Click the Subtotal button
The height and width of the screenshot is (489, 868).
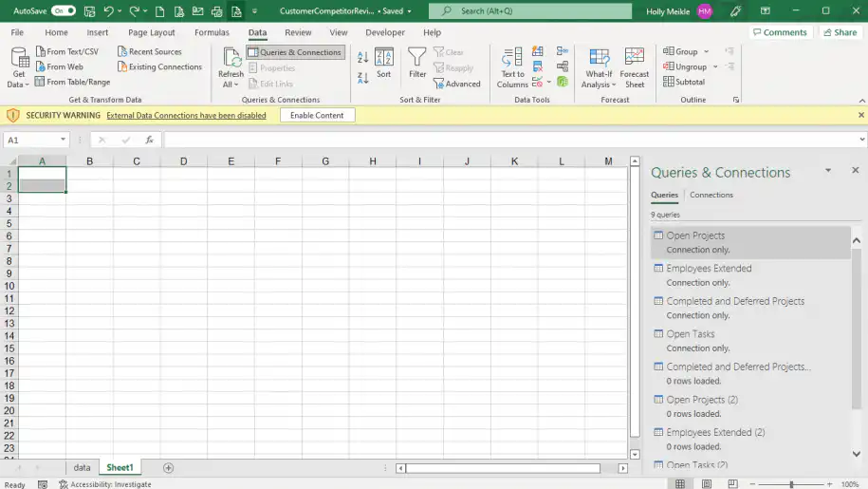684,82
